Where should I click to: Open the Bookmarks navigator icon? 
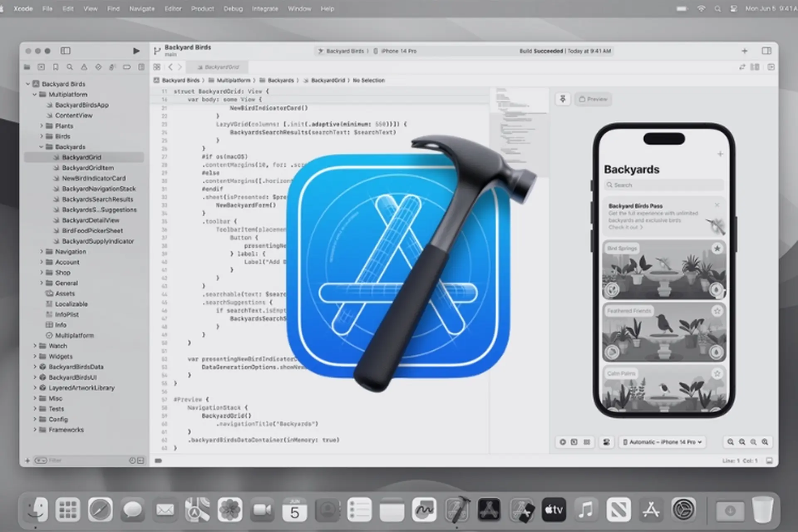click(55, 67)
